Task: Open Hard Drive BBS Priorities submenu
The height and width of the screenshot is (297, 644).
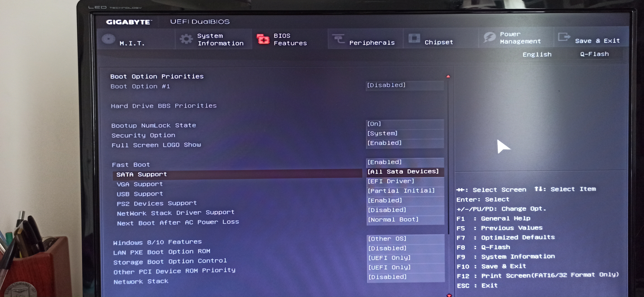Action: (164, 106)
